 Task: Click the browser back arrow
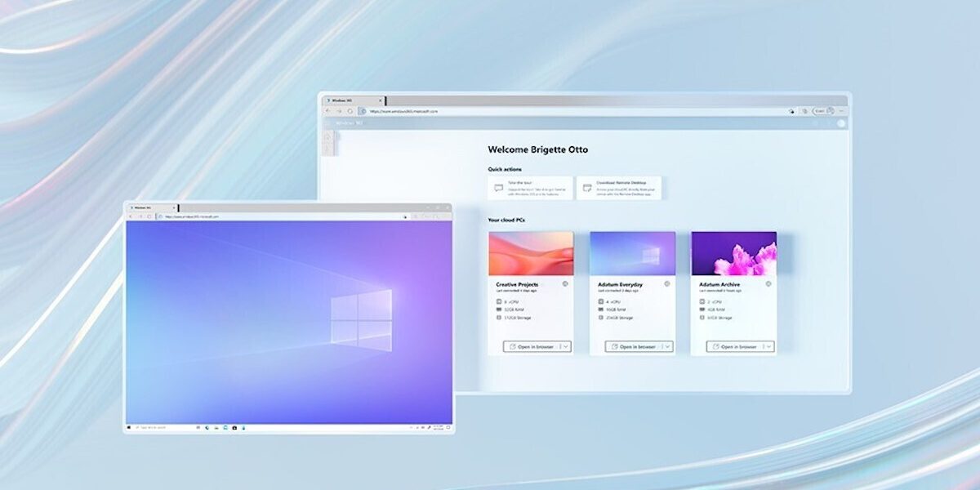tap(327, 109)
